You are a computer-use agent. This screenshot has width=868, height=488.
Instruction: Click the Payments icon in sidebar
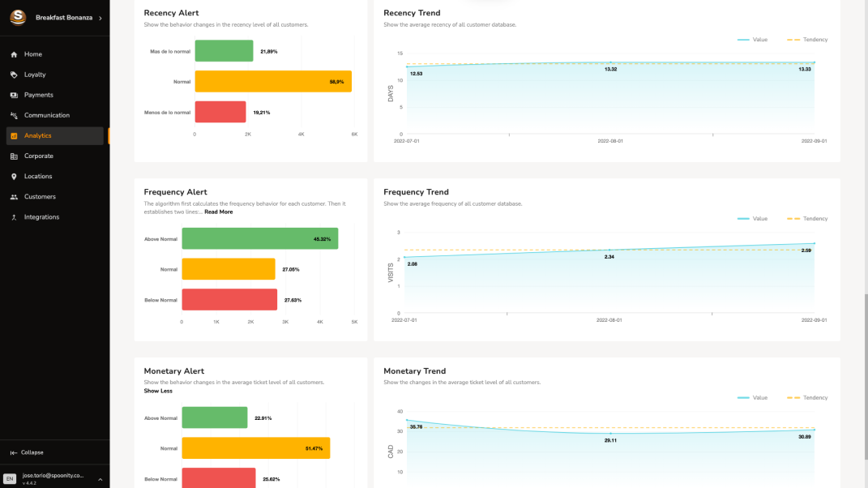[14, 96]
